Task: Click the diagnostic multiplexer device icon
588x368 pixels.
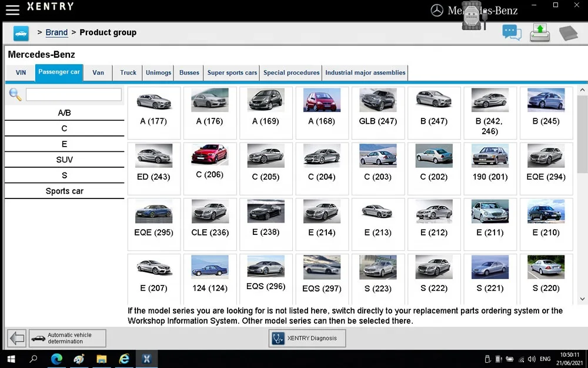Action: coord(474,16)
